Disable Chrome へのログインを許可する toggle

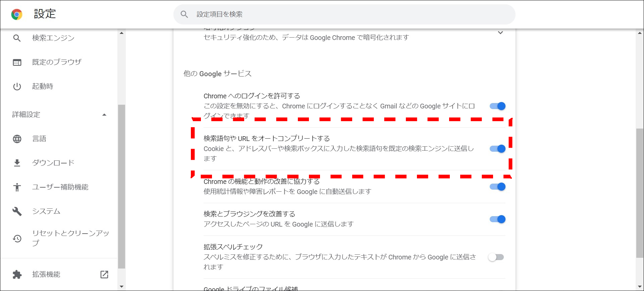pos(497,106)
